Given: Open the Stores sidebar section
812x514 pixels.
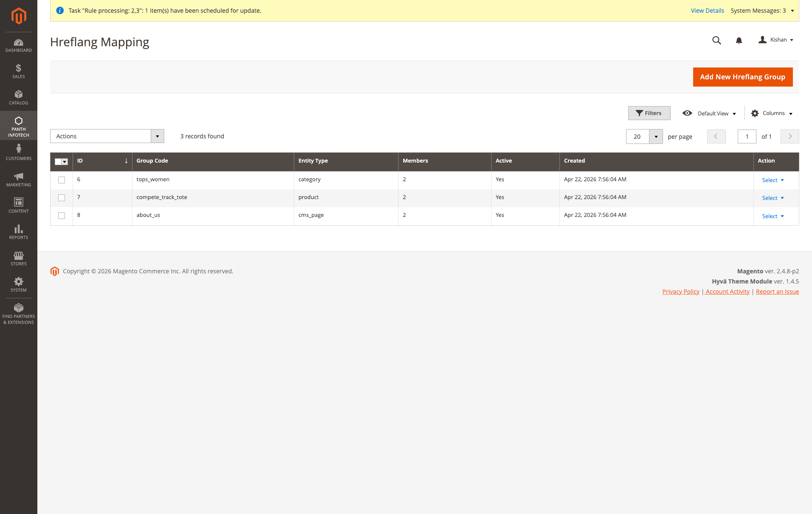Looking at the screenshot, I should [18, 258].
